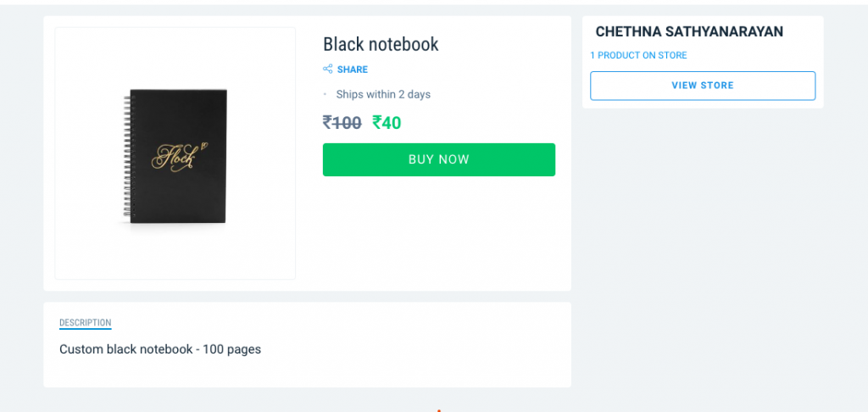
Task: Click the bullet dot before shipping info
Action: click(x=325, y=94)
